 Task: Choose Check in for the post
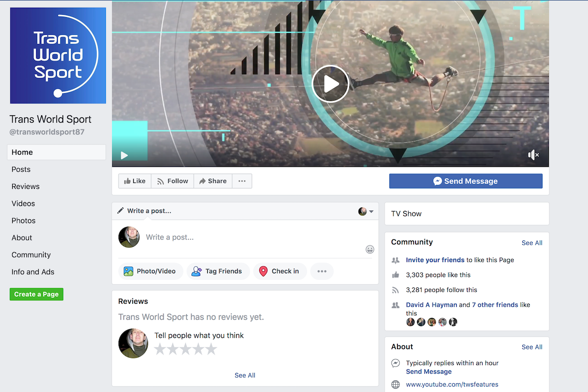[x=280, y=271]
